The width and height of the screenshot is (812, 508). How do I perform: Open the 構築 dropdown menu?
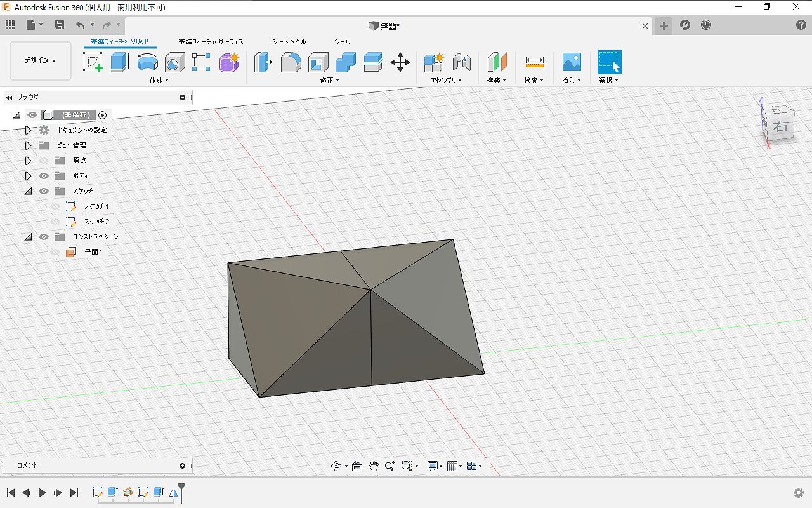point(497,81)
